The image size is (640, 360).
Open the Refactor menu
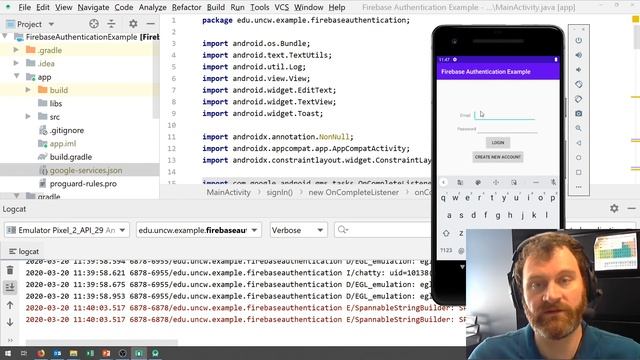[186, 7]
